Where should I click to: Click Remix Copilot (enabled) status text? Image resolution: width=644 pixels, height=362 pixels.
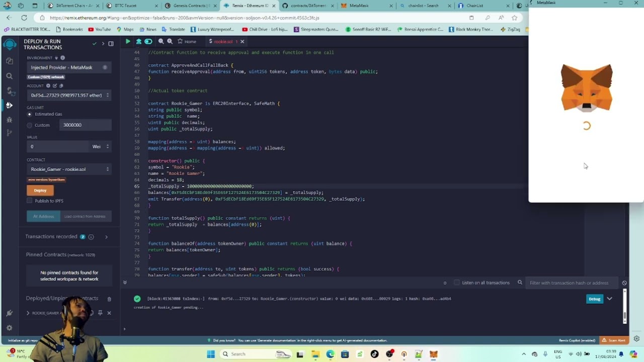(x=577, y=340)
